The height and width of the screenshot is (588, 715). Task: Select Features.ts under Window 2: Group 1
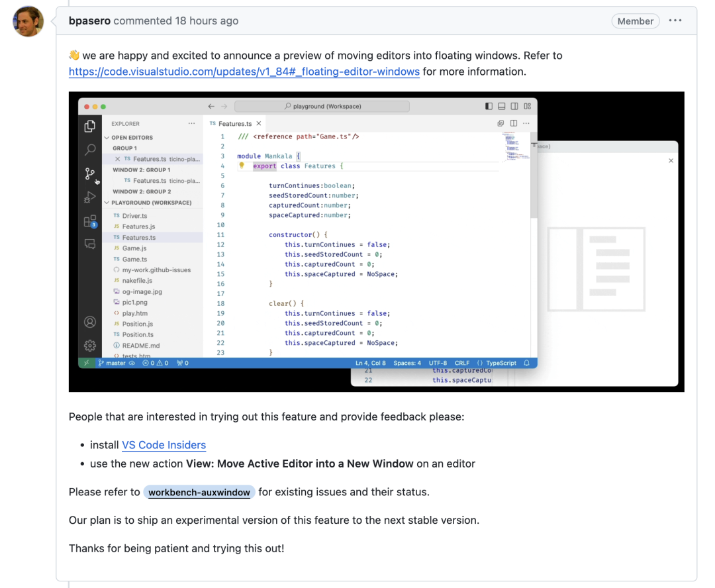point(152,181)
